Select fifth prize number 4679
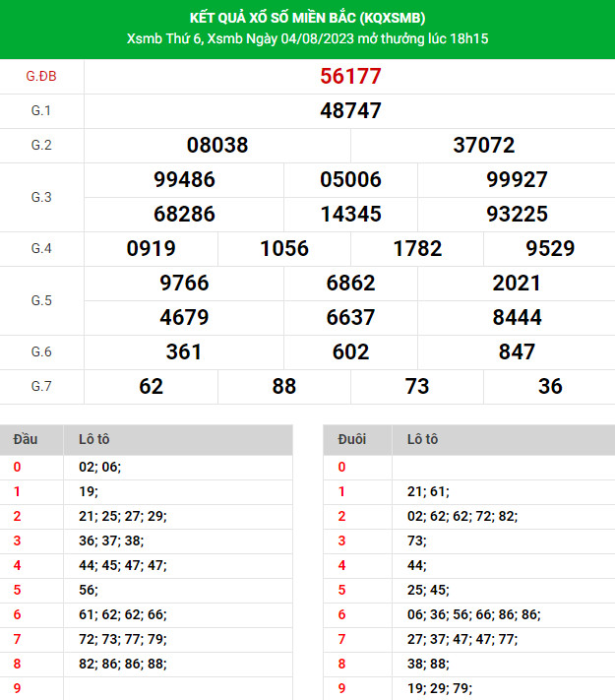 [184, 317]
